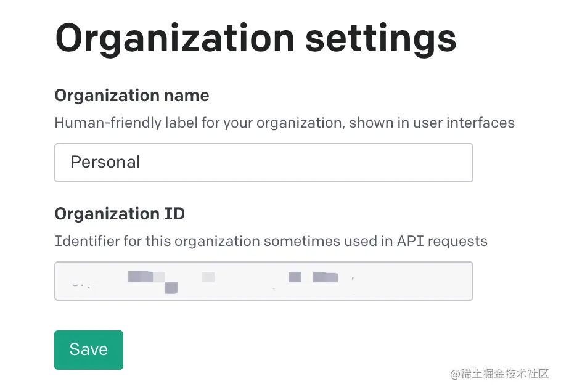561x392 pixels.
Task: Click the blurred Organization ID value
Action: [x=210, y=279]
